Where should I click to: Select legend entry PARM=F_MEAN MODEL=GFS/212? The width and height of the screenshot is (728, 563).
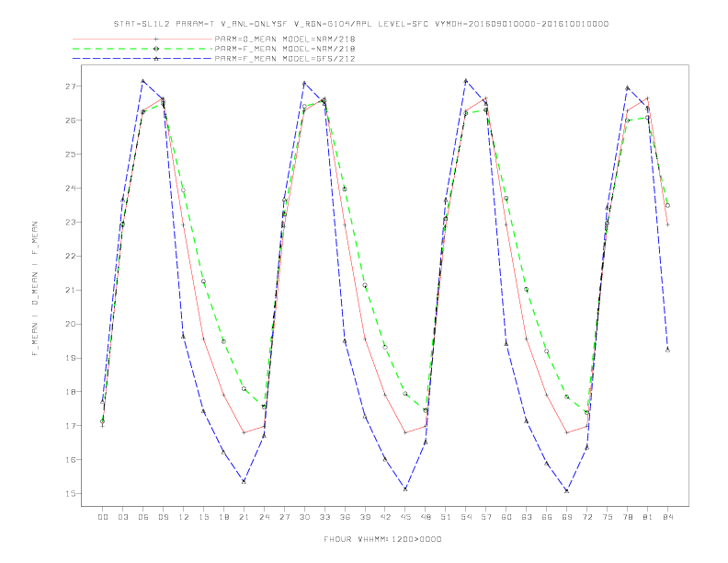point(285,59)
